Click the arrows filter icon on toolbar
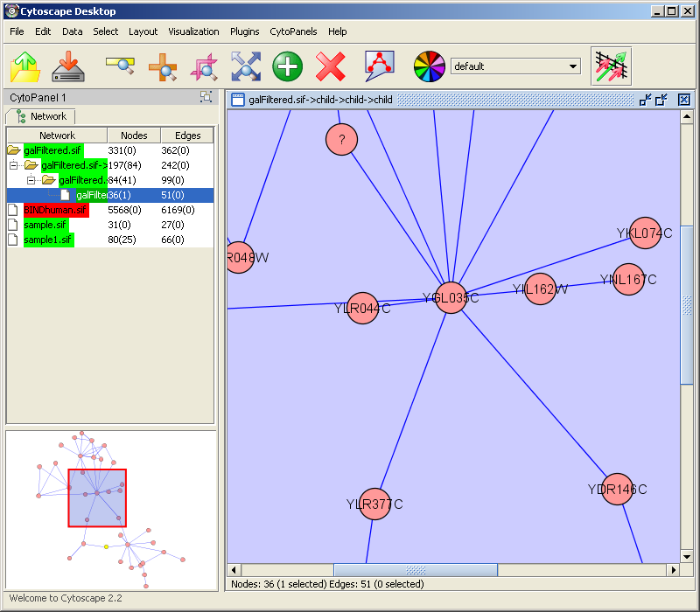700x612 pixels. (611, 66)
